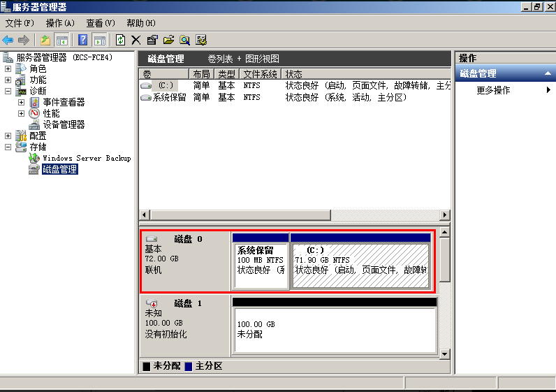Click the black X delete toolbar icon

point(136,41)
